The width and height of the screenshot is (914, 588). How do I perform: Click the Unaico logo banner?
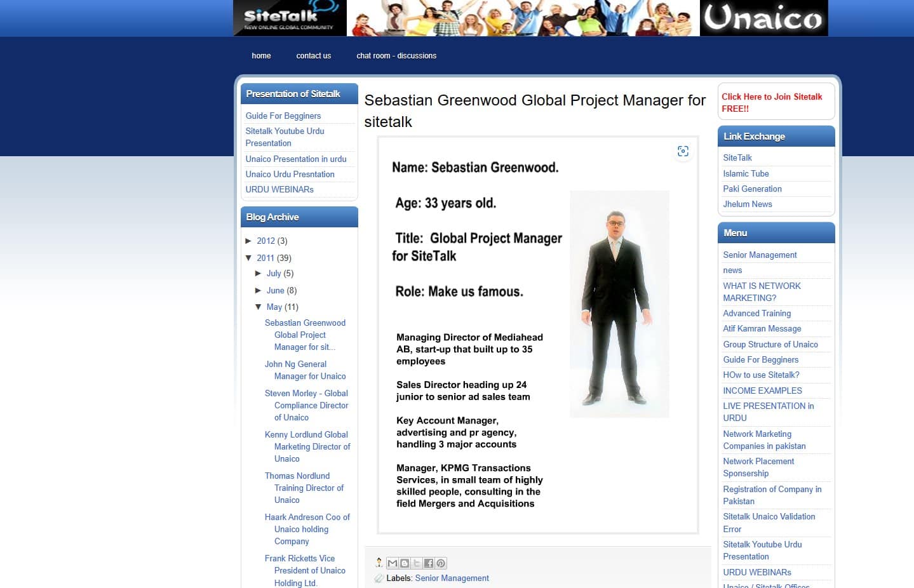click(x=763, y=18)
